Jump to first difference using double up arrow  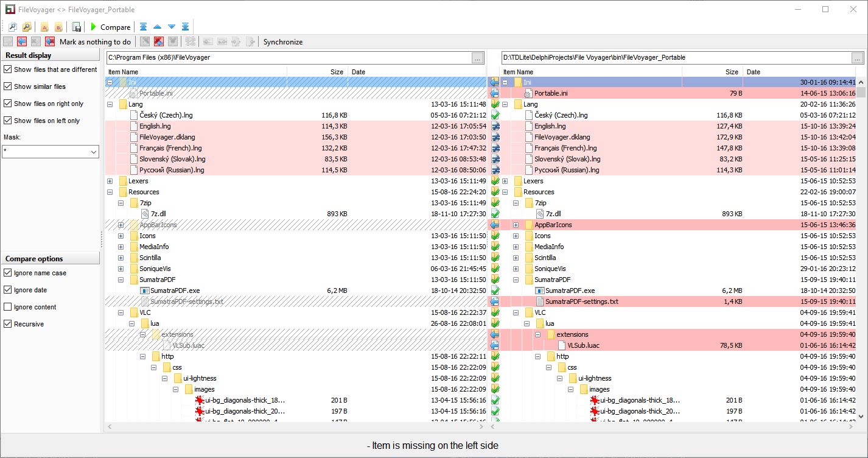pos(144,27)
